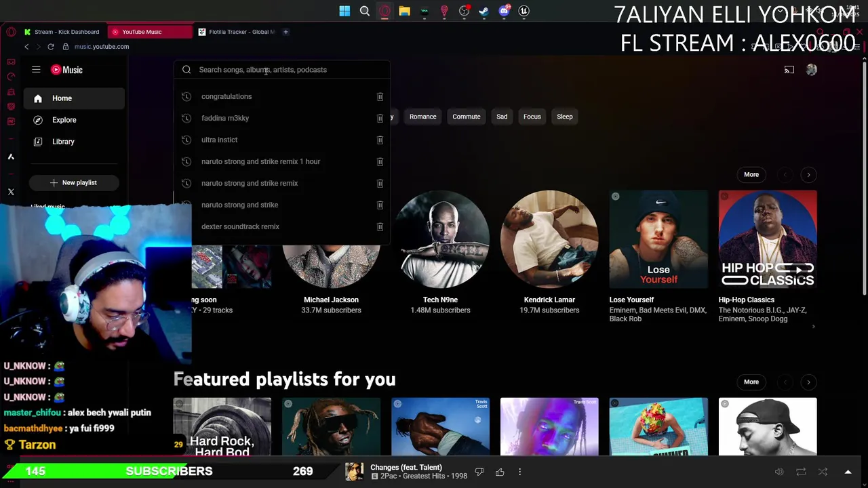The height and width of the screenshot is (488, 868).
Task: Switch to the Stream - Kick Dashboard tab
Action: point(62,32)
